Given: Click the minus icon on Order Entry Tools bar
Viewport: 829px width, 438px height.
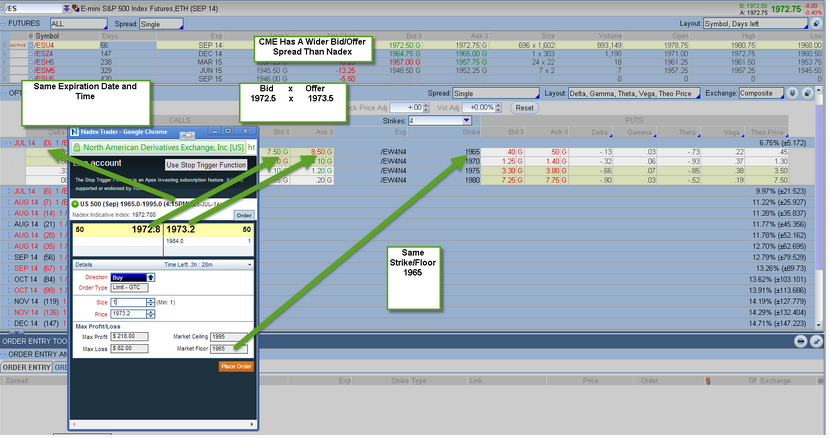Looking at the screenshot, I should 800,342.
